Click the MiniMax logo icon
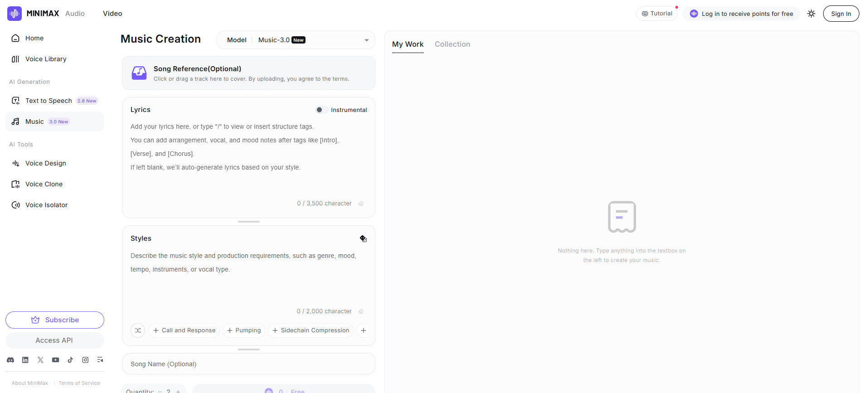The height and width of the screenshot is (393, 868). point(15,14)
